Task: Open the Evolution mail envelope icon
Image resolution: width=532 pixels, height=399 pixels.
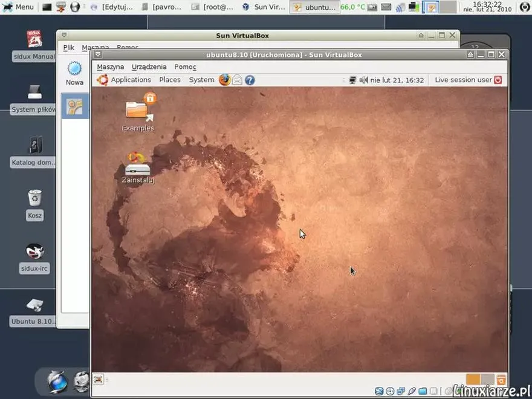Action: (237, 80)
